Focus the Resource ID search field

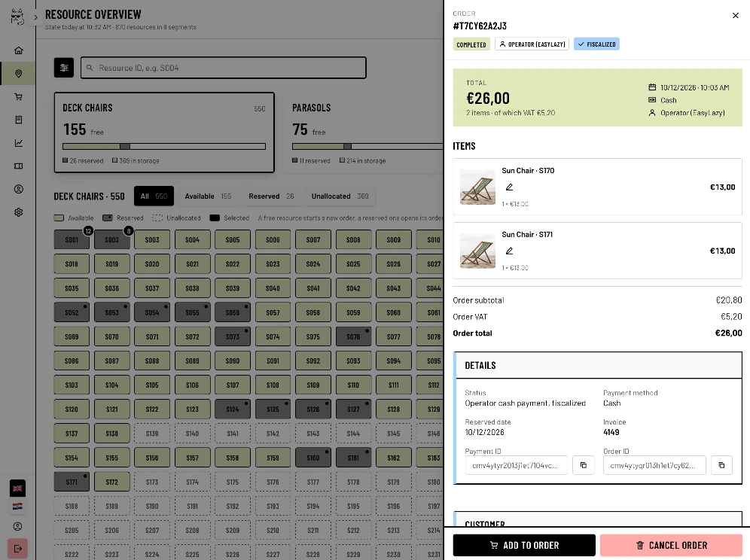(x=224, y=68)
